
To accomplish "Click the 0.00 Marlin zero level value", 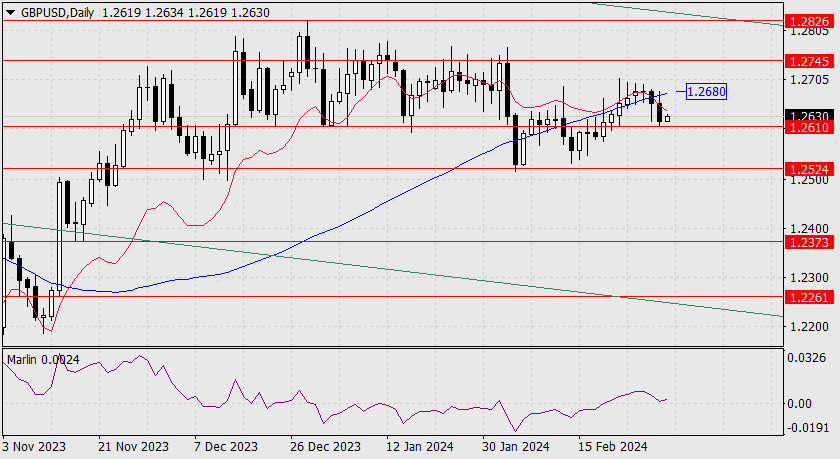I will [801, 404].
